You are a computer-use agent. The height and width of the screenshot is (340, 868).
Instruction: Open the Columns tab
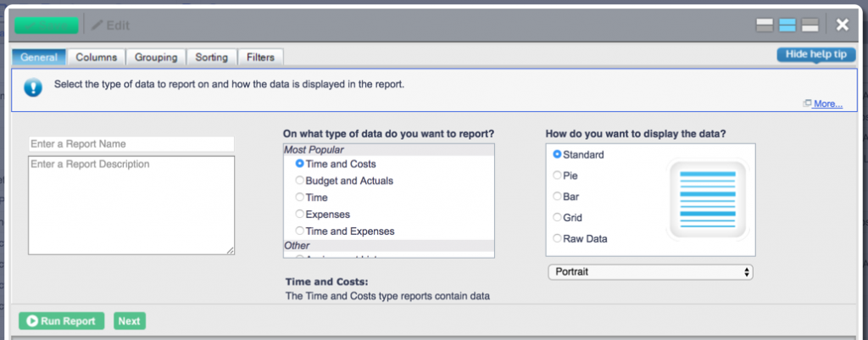tap(97, 57)
